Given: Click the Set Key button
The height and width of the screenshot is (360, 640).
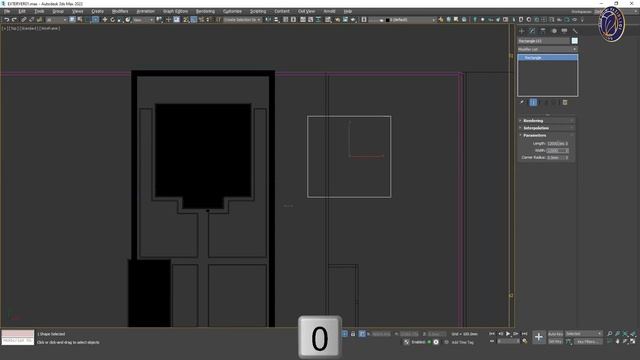Looking at the screenshot, I should point(556,342).
